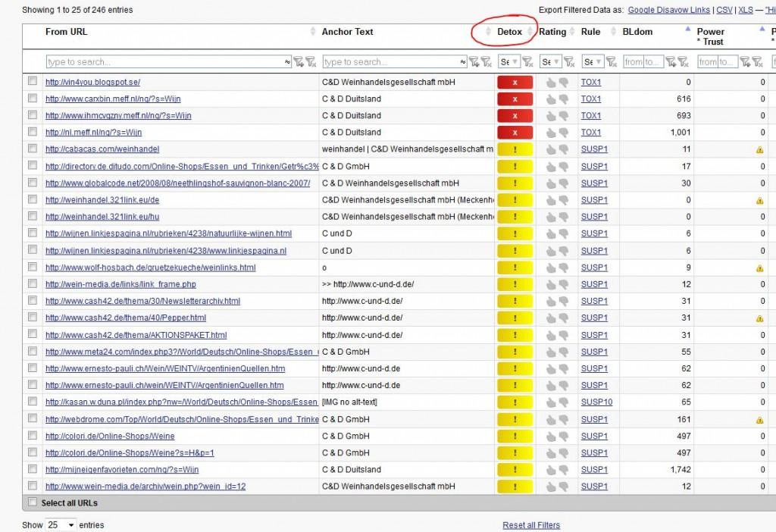776x532 pixels.
Task: Export as Google Disavow Links
Action: pyautogui.click(x=668, y=10)
